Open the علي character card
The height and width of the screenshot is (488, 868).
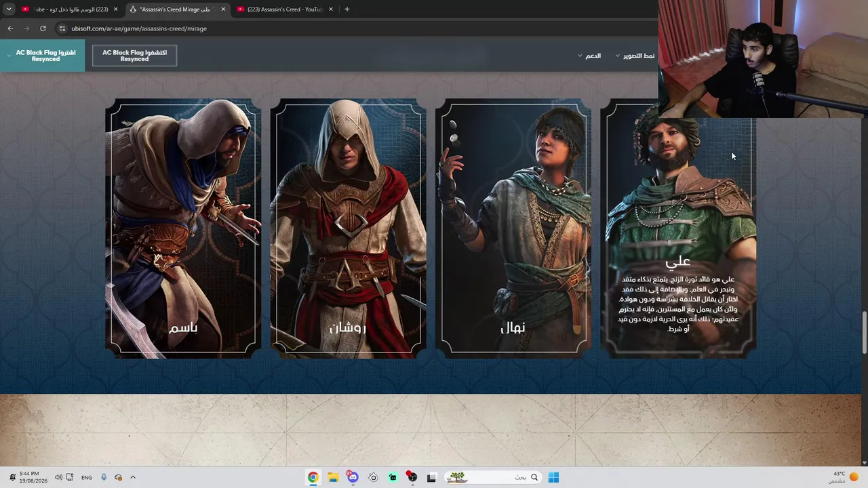point(678,228)
